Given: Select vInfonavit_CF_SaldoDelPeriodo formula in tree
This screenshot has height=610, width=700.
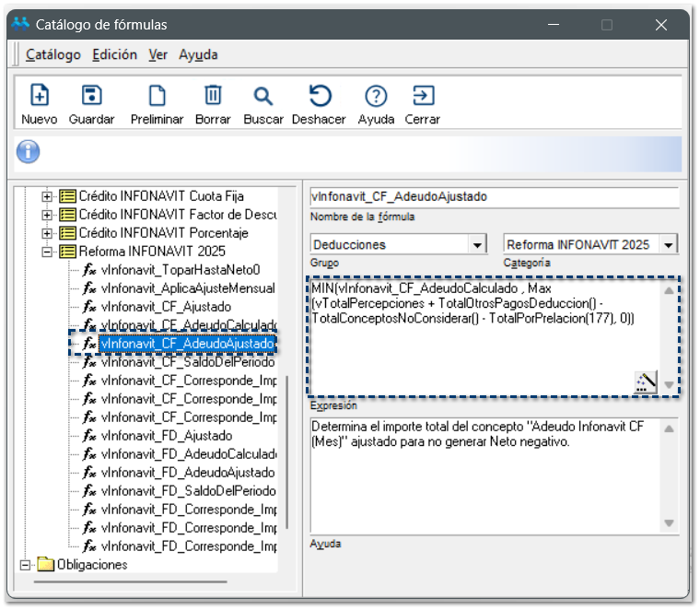Looking at the screenshot, I should click(187, 362).
